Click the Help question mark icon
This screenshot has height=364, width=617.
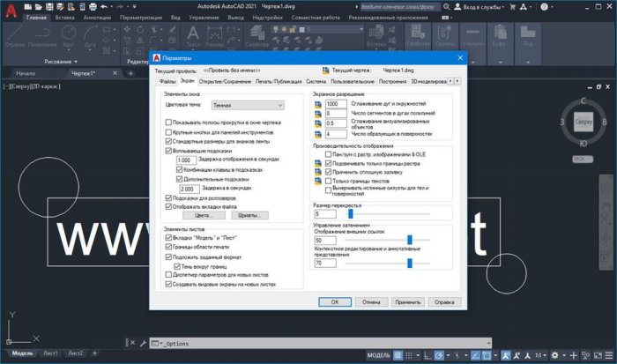(544, 7)
